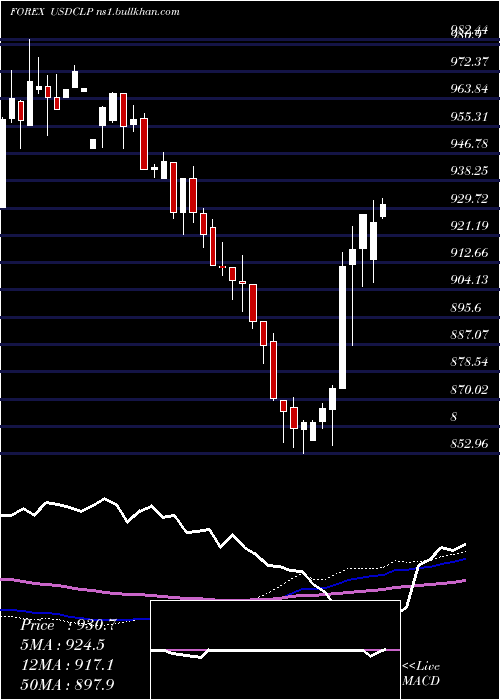
Task: Click inside the MACD inset panel
Action: pos(275,650)
